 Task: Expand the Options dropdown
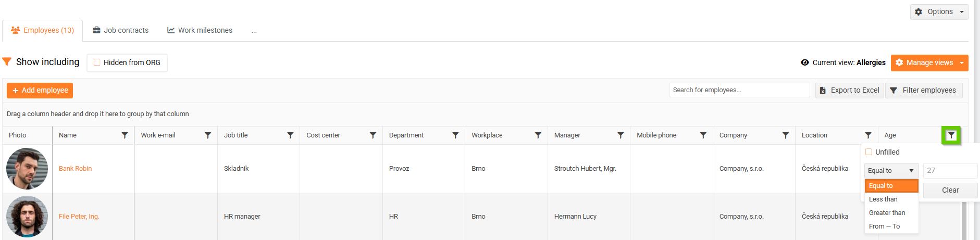[x=939, y=11]
